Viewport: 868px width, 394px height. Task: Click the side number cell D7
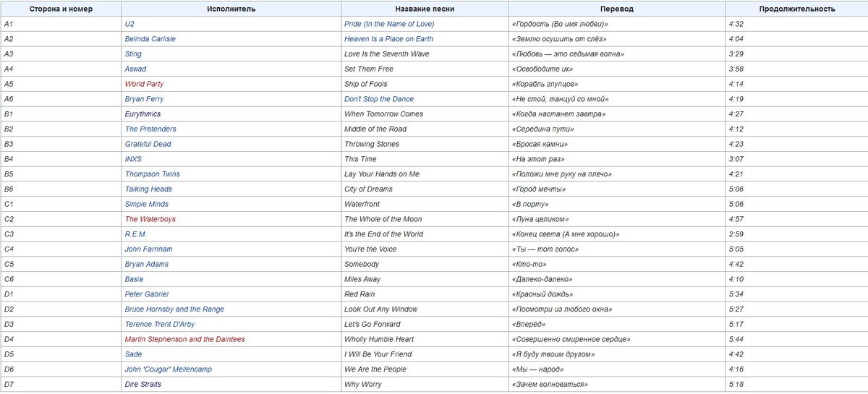(61, 384)
